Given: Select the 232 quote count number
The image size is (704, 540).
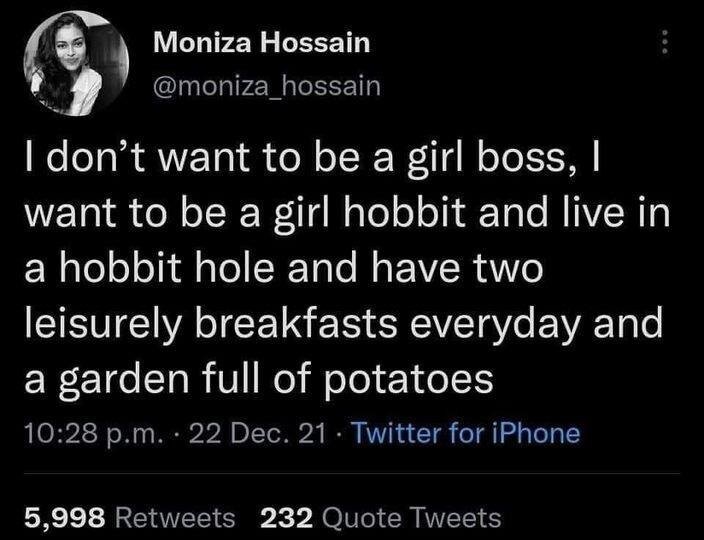Looking at the screenshot, I should coord(286,517).
